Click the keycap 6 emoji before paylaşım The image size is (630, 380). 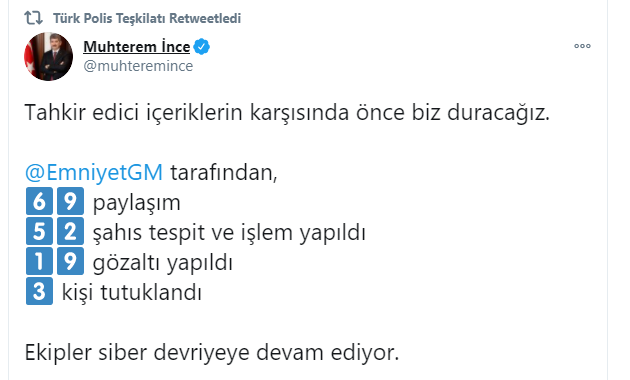(x=39, y=201)
